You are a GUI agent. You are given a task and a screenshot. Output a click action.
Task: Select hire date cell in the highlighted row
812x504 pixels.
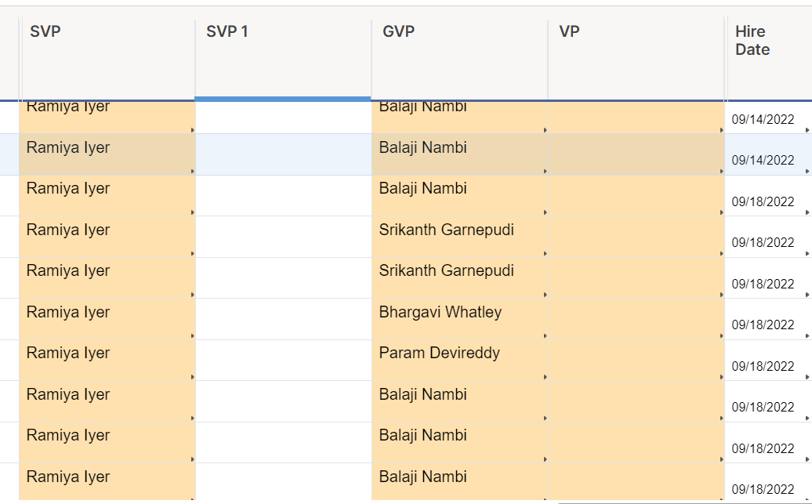click(763, 160)
